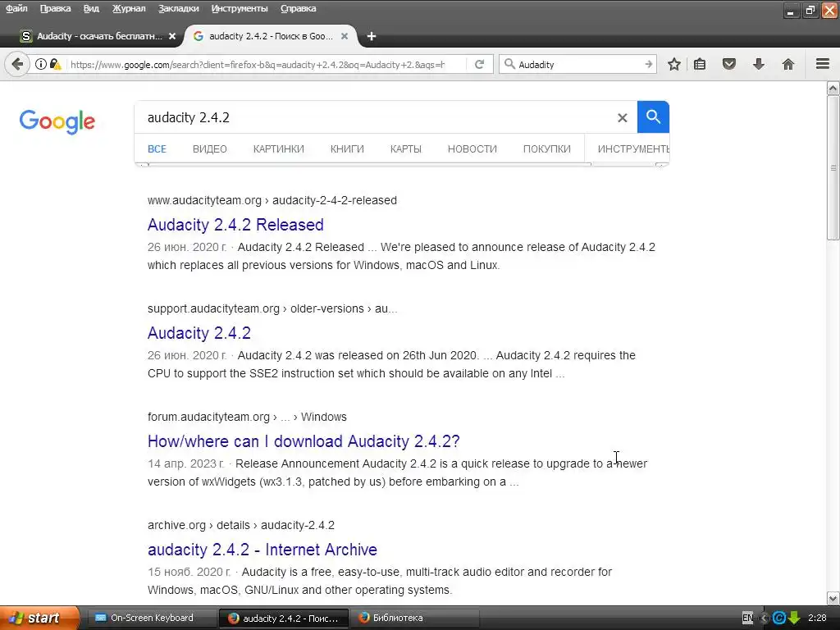The image size is (840, 630).
Task: Open the Журнал menu
Action: [x=129, y=8]
